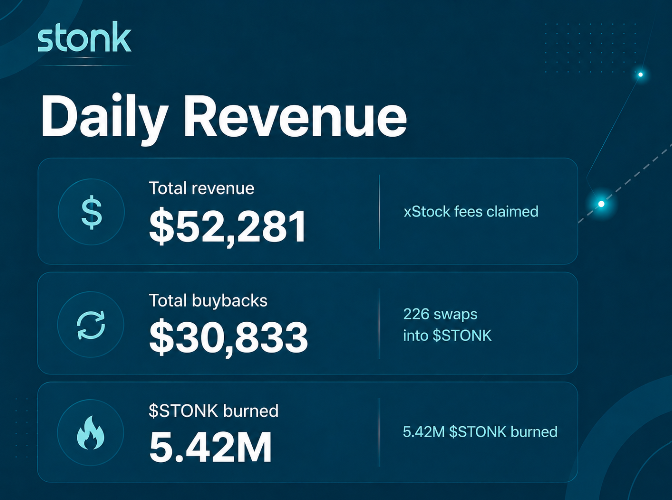This screenshot has width=672, height=500.
Task: Select the $52,281 revenue value
Action: tap(228, 227)
